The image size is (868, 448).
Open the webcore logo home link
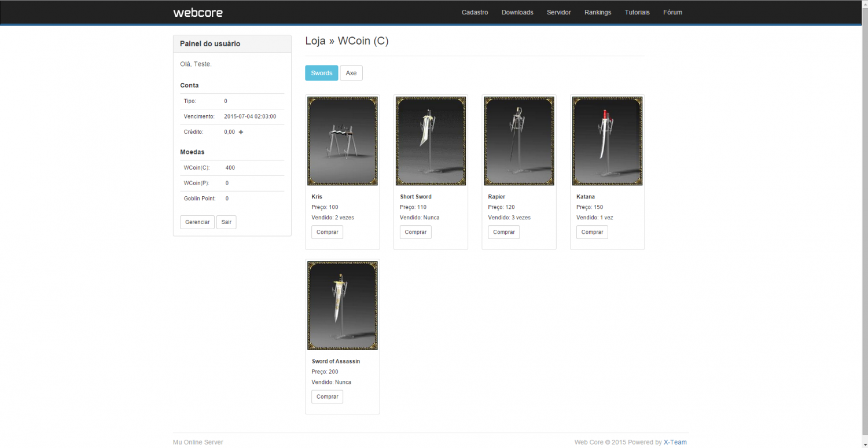(x=198, y=12)
